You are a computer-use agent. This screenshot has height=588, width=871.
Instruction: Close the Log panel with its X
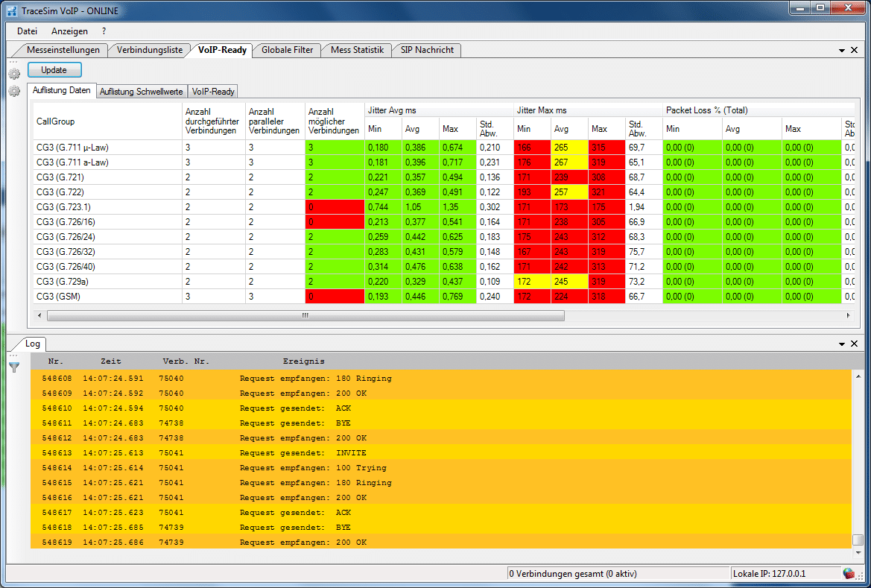pyautogui.click(x=855, y=344)
